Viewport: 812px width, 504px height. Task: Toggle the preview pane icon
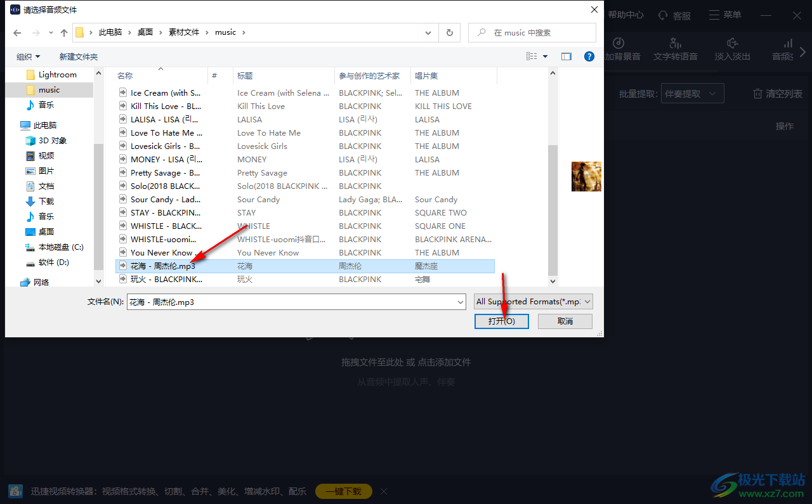pyautogui.click(x=566, y=56)
